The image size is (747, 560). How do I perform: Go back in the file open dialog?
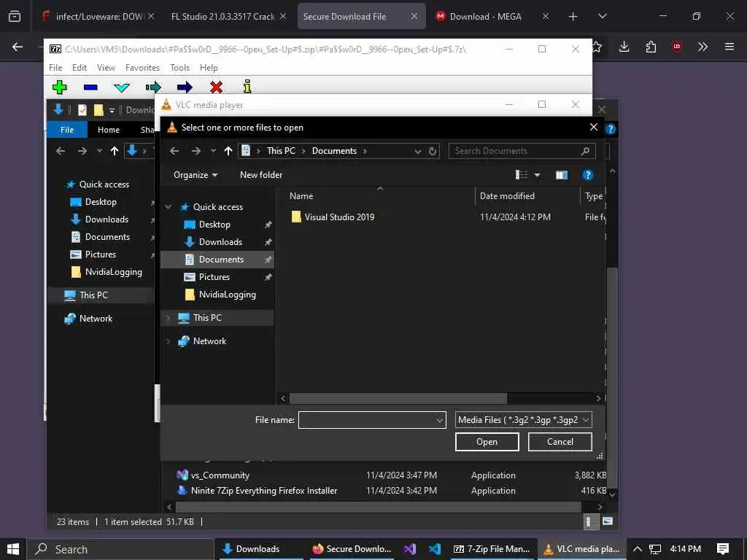(174, 151)
